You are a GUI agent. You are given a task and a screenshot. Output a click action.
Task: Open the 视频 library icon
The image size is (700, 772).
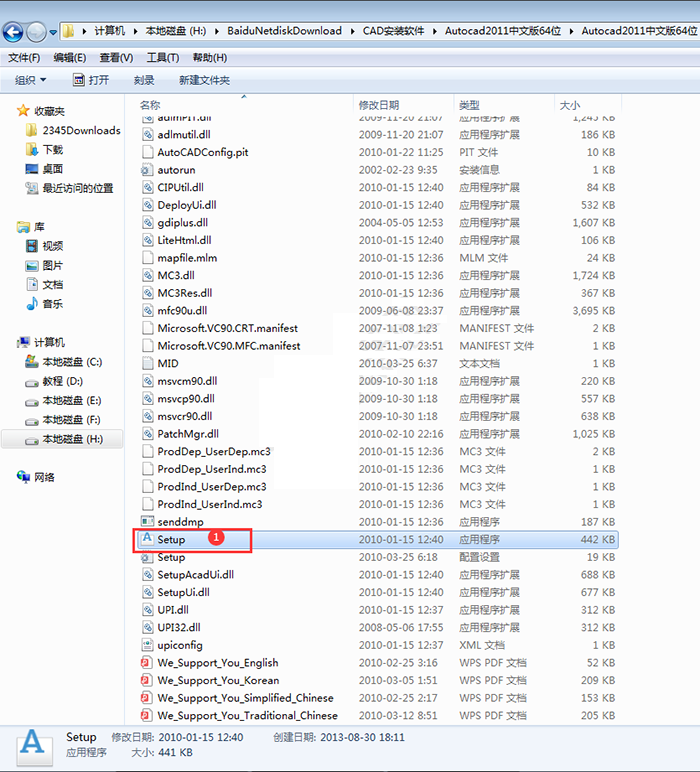coord(32,246)
